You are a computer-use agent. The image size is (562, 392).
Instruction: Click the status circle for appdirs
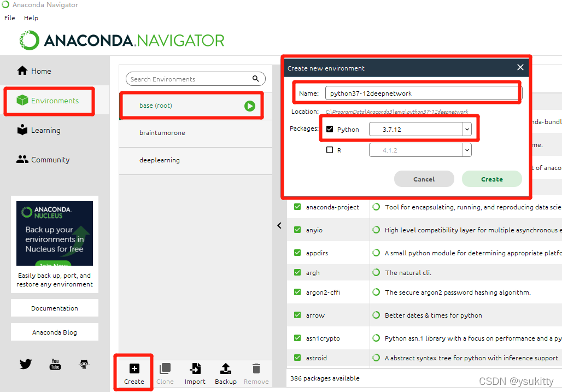[376, 253]
